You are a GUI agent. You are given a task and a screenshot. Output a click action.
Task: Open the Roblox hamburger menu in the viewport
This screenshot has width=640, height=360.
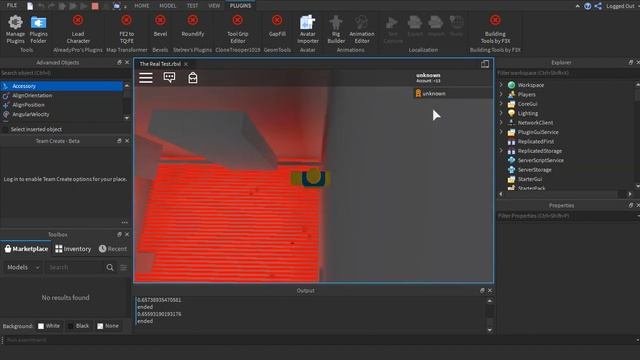click(146, 78)
